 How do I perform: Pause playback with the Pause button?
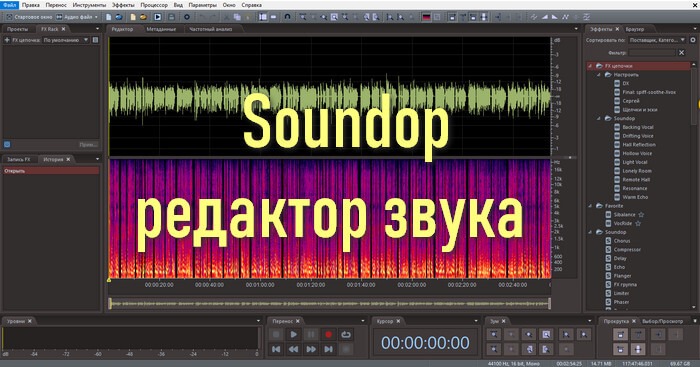pyautogui.click(x=311, y=334)
